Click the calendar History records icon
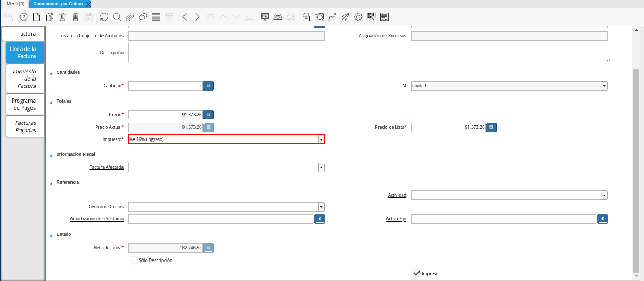This screenshot has height=281, width=644. pos(169,17)
